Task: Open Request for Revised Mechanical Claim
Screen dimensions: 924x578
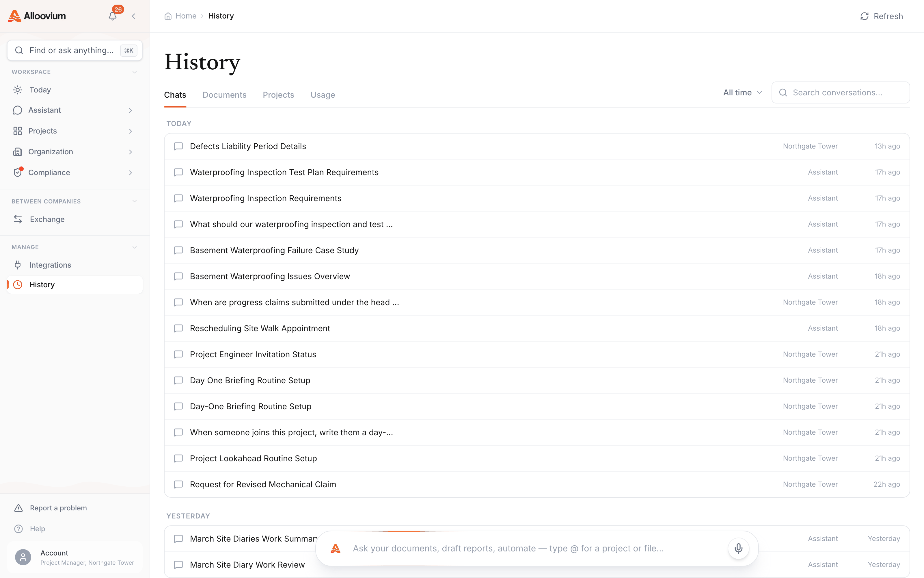Action: 537,484
